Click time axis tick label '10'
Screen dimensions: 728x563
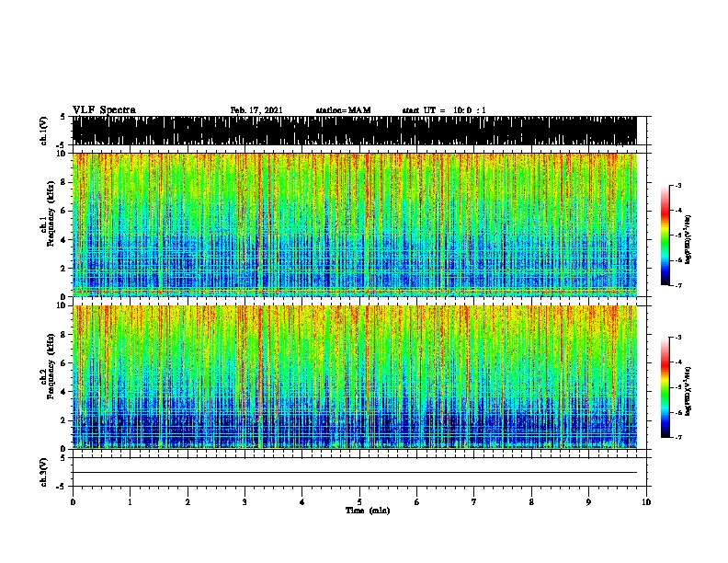[646, 502]
